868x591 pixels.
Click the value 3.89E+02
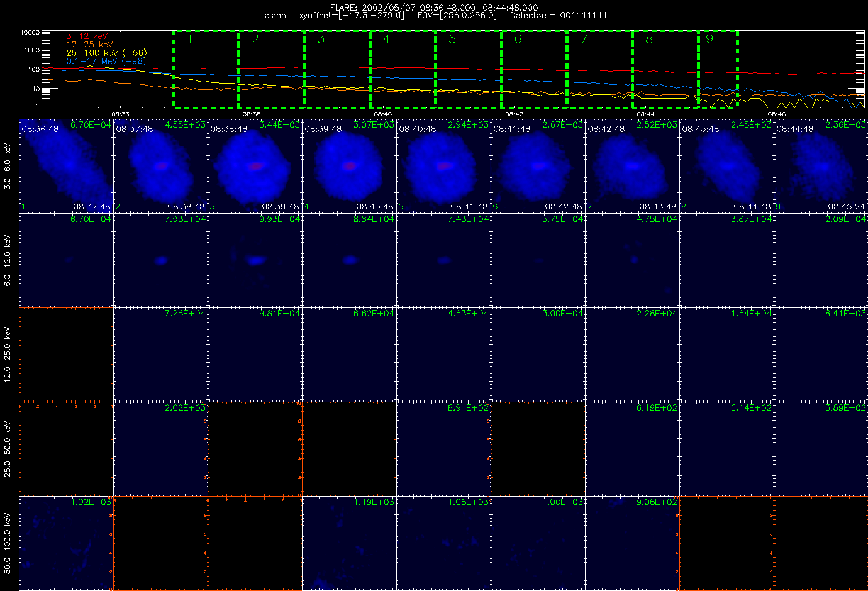click(846, 407)
